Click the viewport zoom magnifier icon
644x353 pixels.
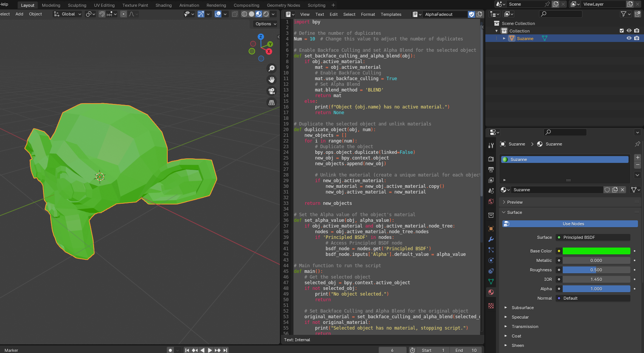272,68
